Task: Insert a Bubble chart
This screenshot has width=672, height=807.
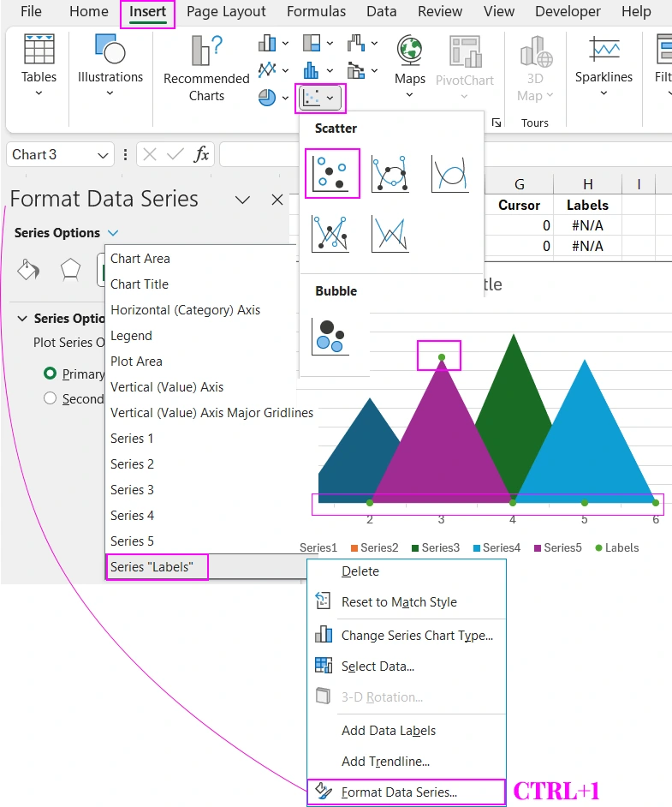Action: (x=331, y=335)
